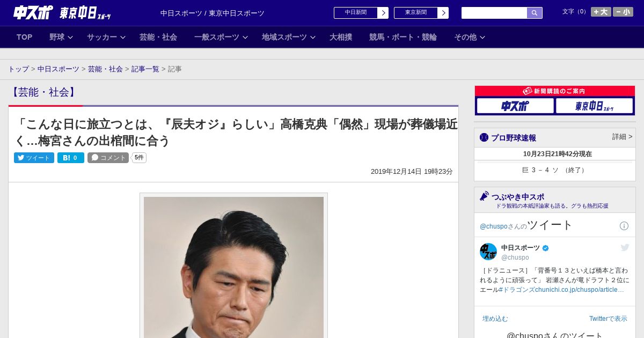Open the 東京新聞 link button
This screenshot has height=338, width=644.
coord(415,13)
